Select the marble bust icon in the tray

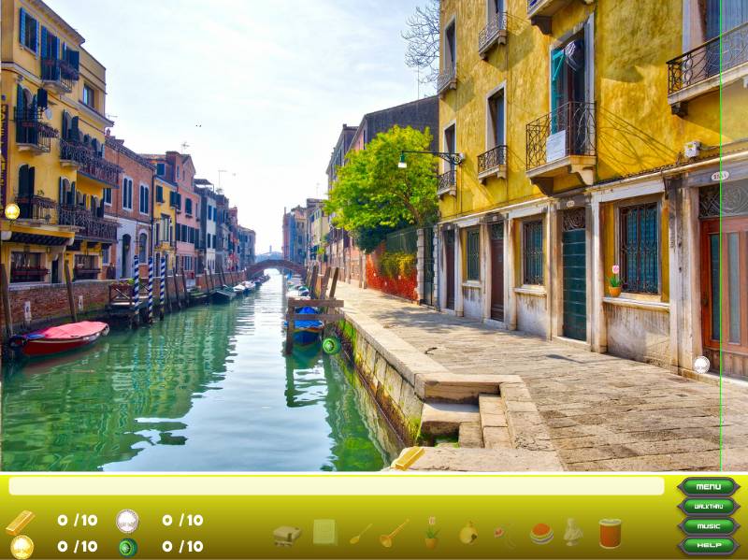(573, 531)
